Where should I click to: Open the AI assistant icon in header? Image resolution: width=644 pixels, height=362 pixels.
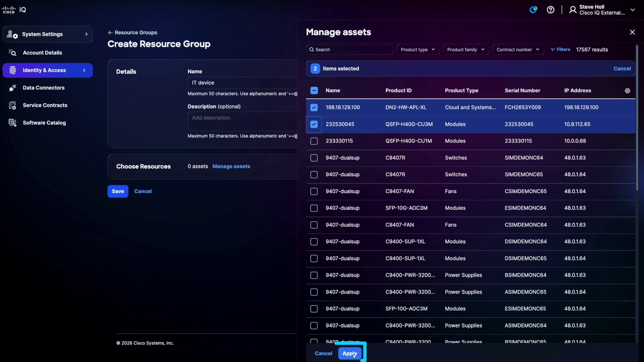[533, 10]
